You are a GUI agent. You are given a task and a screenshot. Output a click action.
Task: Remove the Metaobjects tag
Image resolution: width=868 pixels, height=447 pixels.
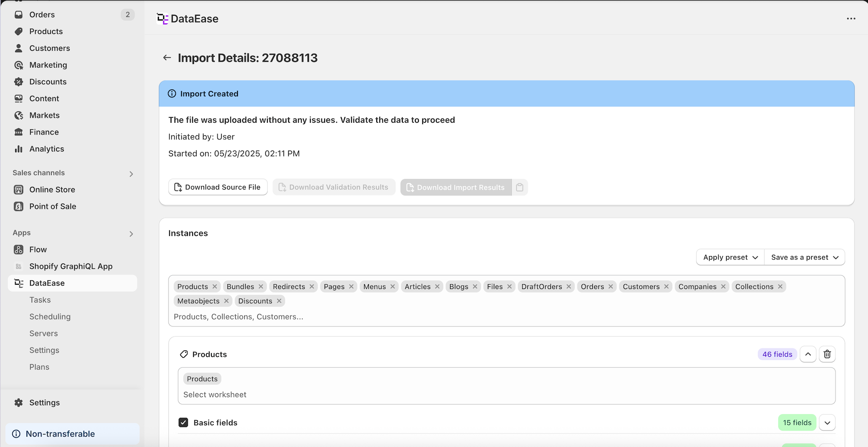tap(226, 301)
